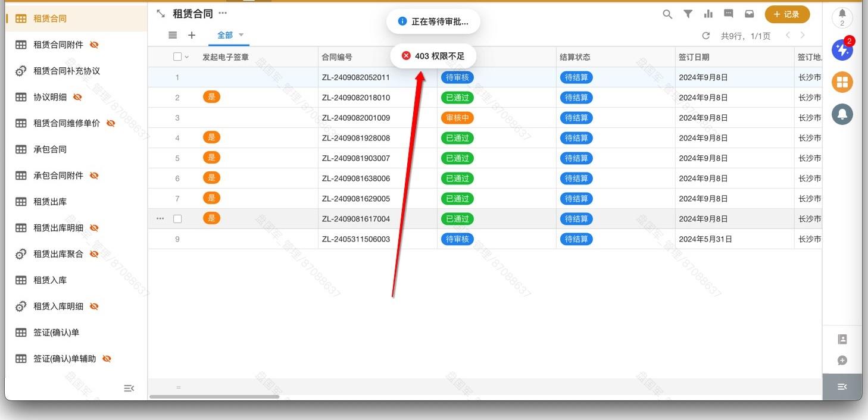Select the checkbox of row 8
This screenshot has height=420, width=868.
pyautogui.click(x=177, y=218)
